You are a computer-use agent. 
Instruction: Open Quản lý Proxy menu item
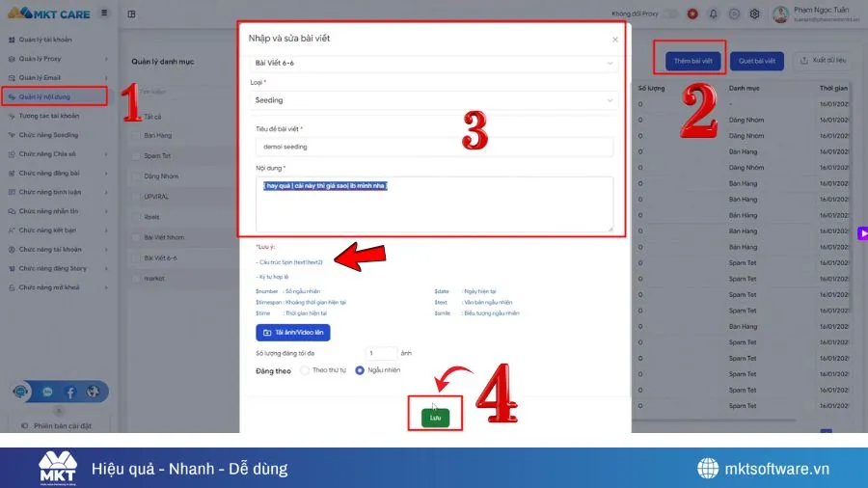coord(40,59)
